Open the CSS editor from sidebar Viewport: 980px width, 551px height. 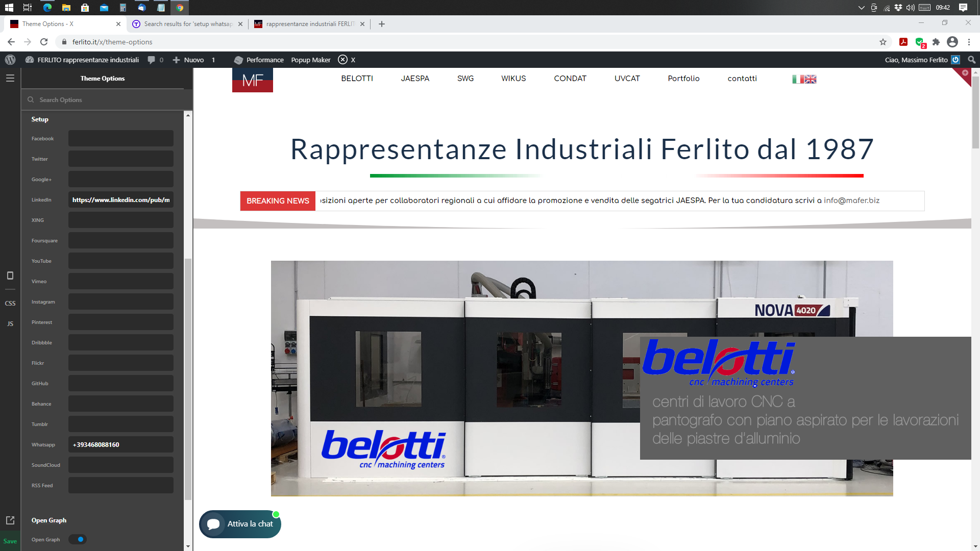[x=10, y=303]
